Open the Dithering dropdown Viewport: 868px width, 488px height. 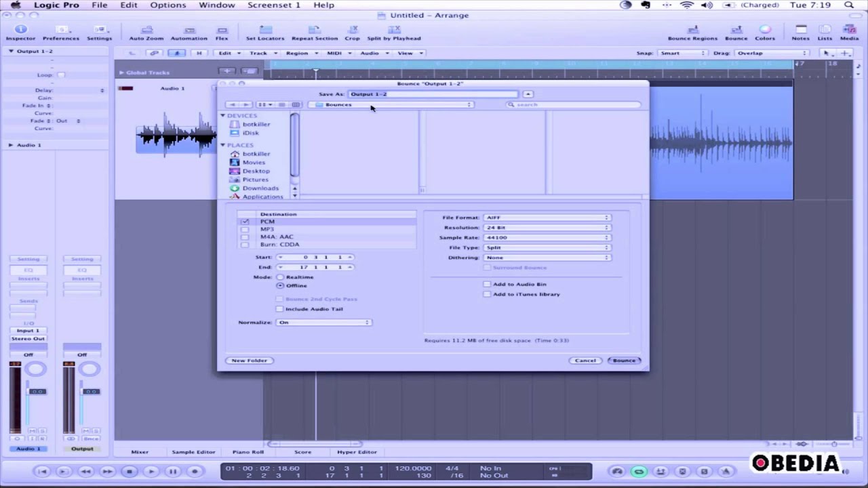pyautogui.click(x=547, y=258)
